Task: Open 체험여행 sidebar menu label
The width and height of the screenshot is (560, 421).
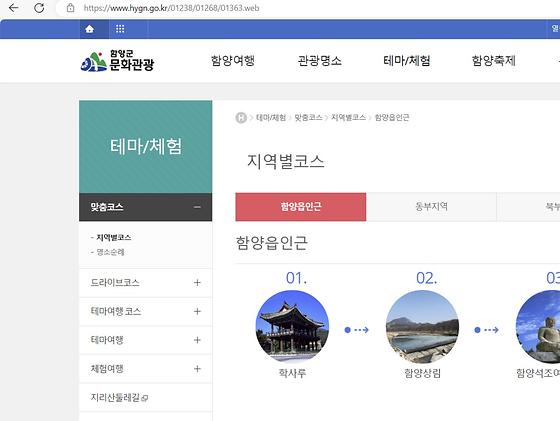Action: click(107, 369)
